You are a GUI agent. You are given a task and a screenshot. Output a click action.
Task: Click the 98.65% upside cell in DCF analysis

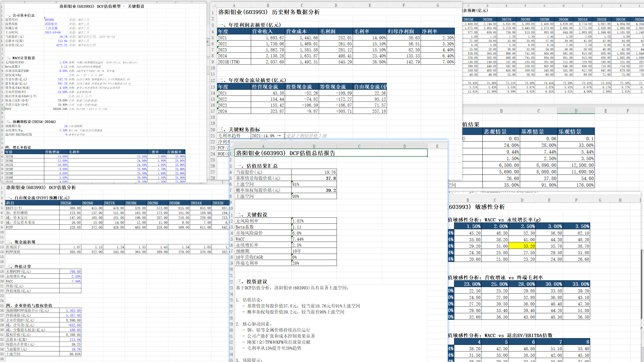[70, 354]
